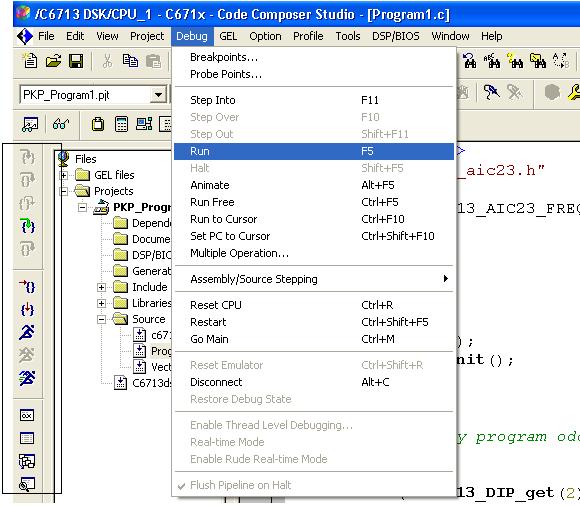Expand the GEL files folder
Screen dimensions: 580x506
tap(64, 175)
